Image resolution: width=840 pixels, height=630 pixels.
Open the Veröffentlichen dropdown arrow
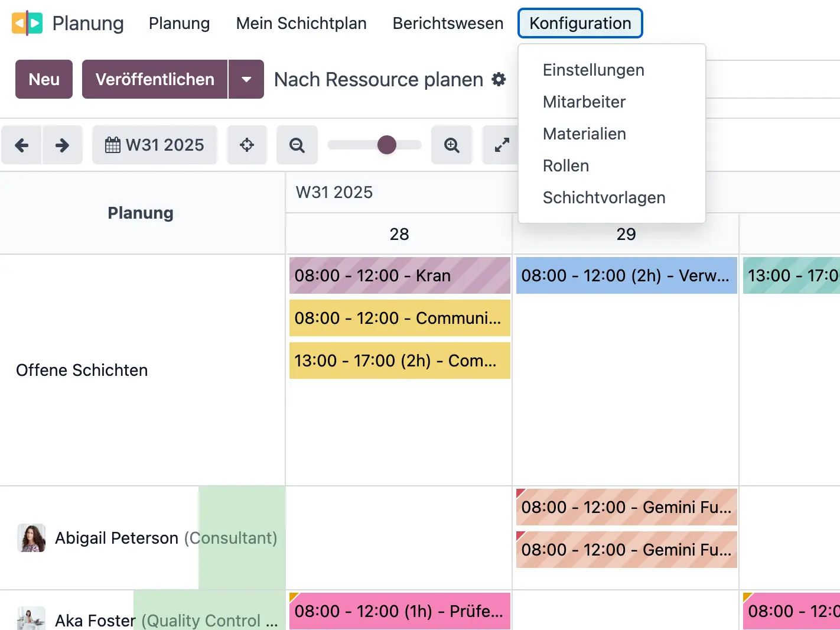click(246, 79)
